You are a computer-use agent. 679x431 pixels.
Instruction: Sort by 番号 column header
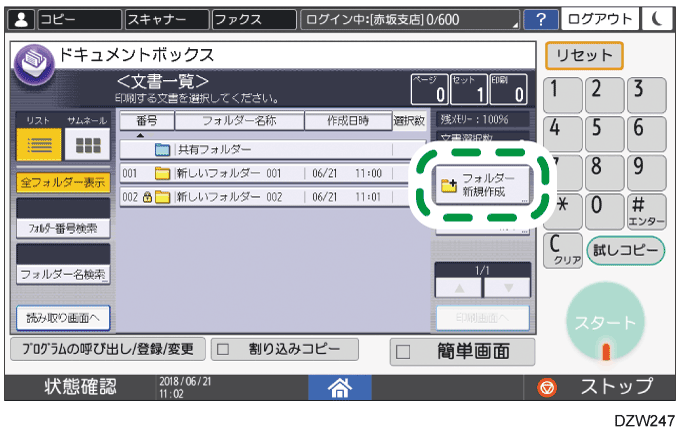coord(147,120)
